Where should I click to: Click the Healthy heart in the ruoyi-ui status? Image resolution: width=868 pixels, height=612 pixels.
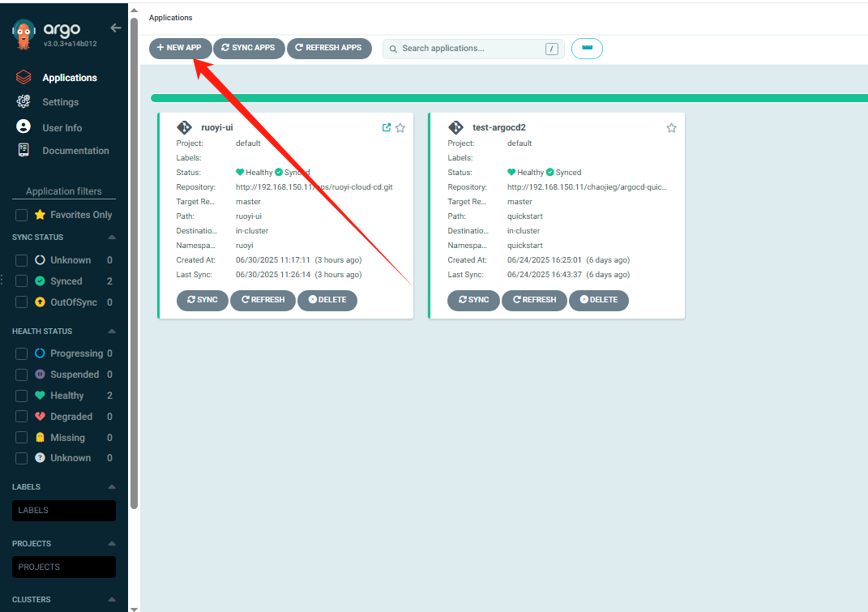(x=240, y=172)
